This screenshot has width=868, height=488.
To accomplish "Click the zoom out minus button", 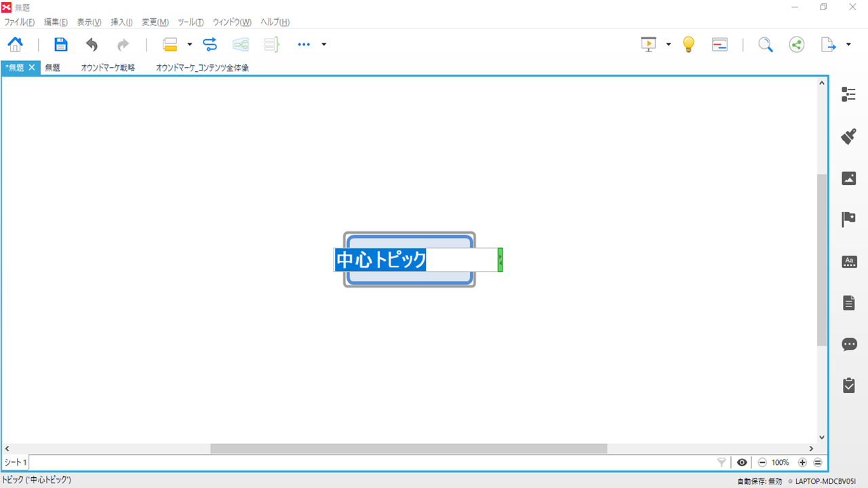I will click(x=762, y=462).
